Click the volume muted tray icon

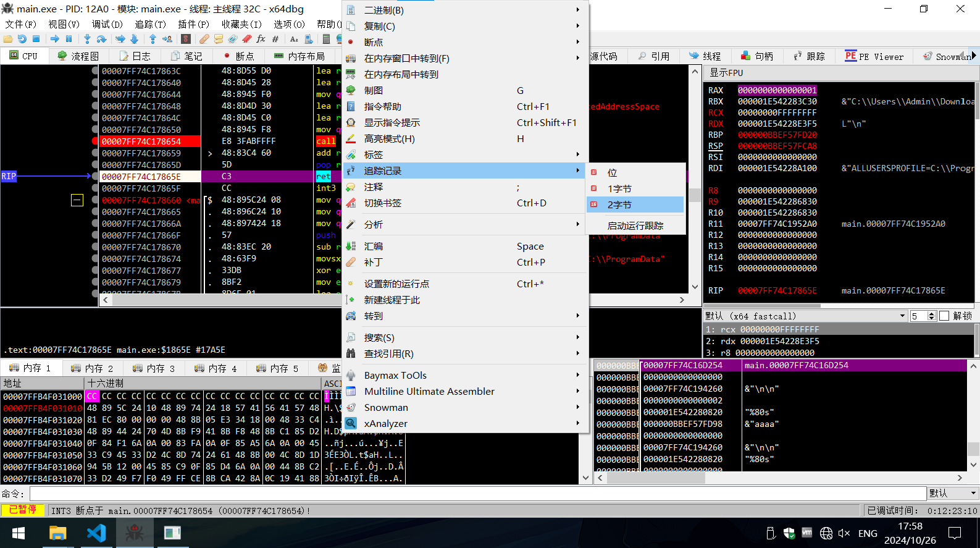[844, 533]
